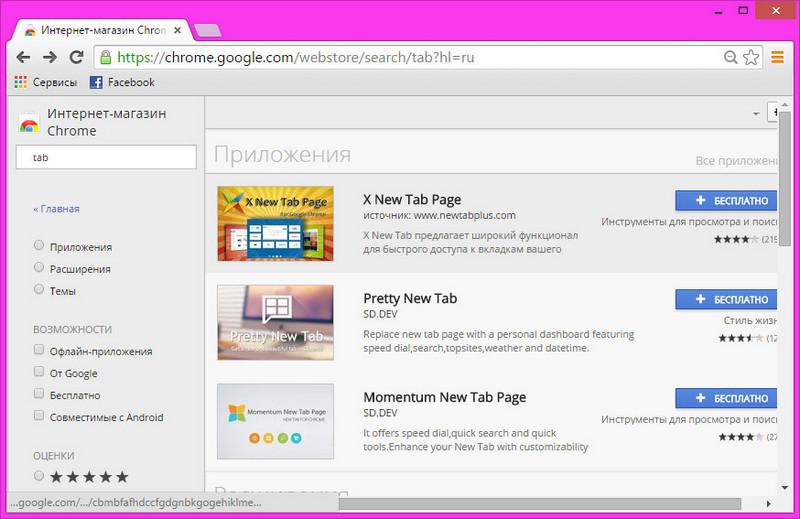Click the vertical scrollbar up arrow
Image resolution: width=800 pixels, height=519 pixels.
[x=785, y=104]
